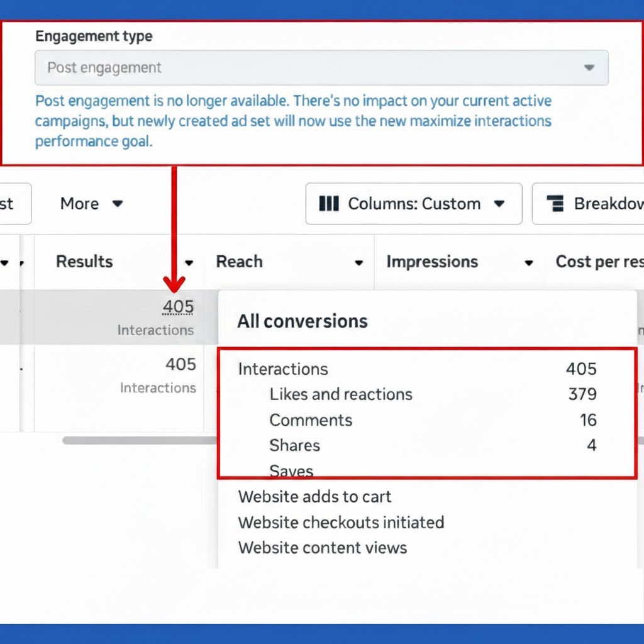
Task: Click Website checkouts initiated
Action: tap(341, 523)
